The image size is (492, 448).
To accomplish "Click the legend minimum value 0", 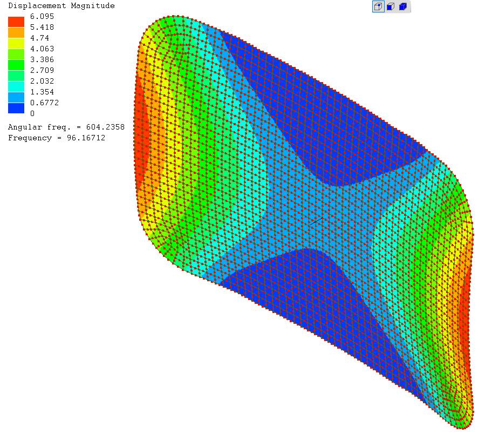I will 32,113.
